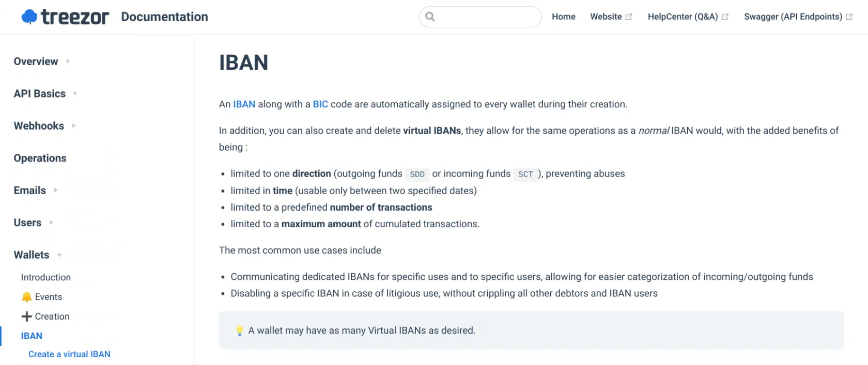
Task: Click the search input field
Action: click(x=486, y=17)
